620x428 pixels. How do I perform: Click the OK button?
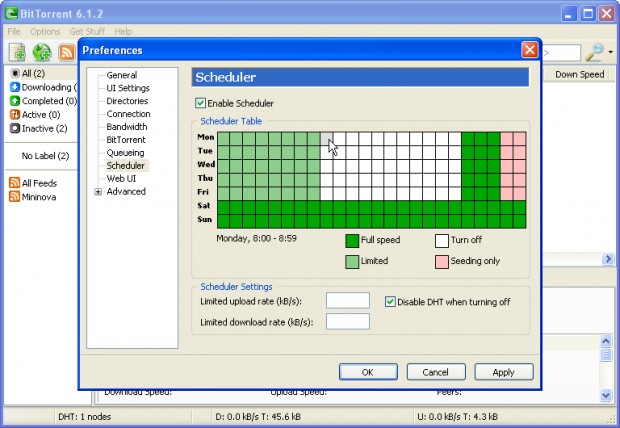368,372
